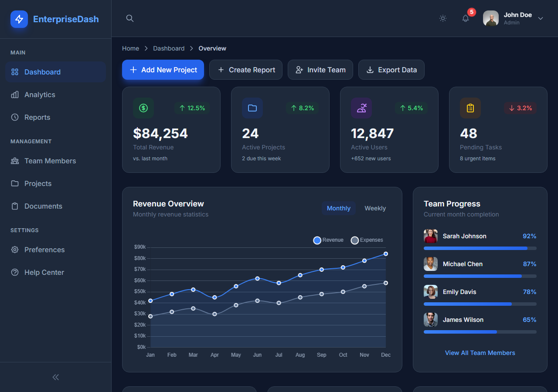Screen dimensions: 558x392
Task: Click the purple Active Users icon
Action: [361, 108]
